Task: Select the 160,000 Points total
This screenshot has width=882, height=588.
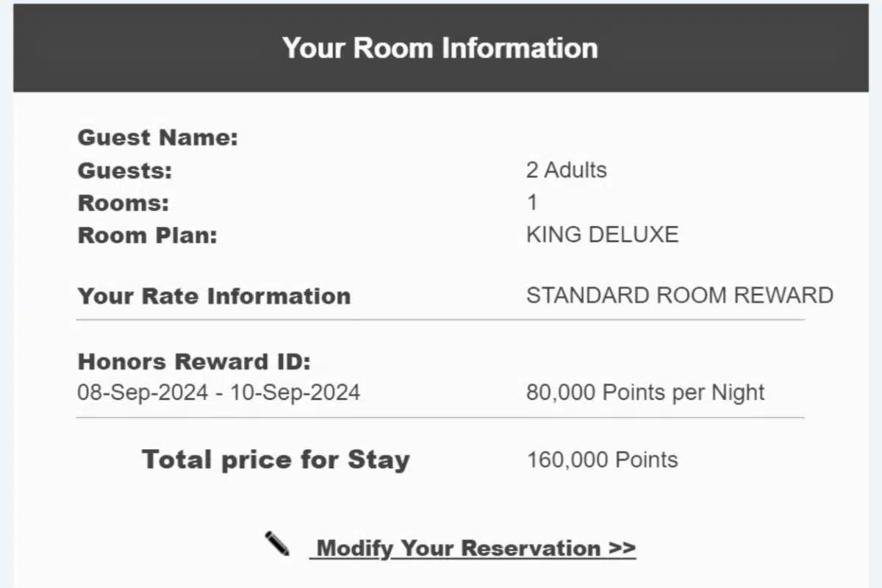Action: tap(602, 460)
